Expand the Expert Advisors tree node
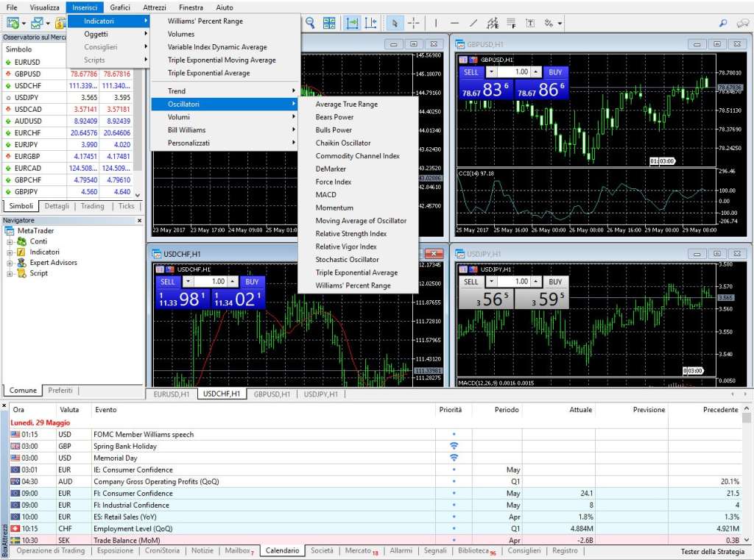The width and height of the screenshot is (754, 560). (10, 263)
